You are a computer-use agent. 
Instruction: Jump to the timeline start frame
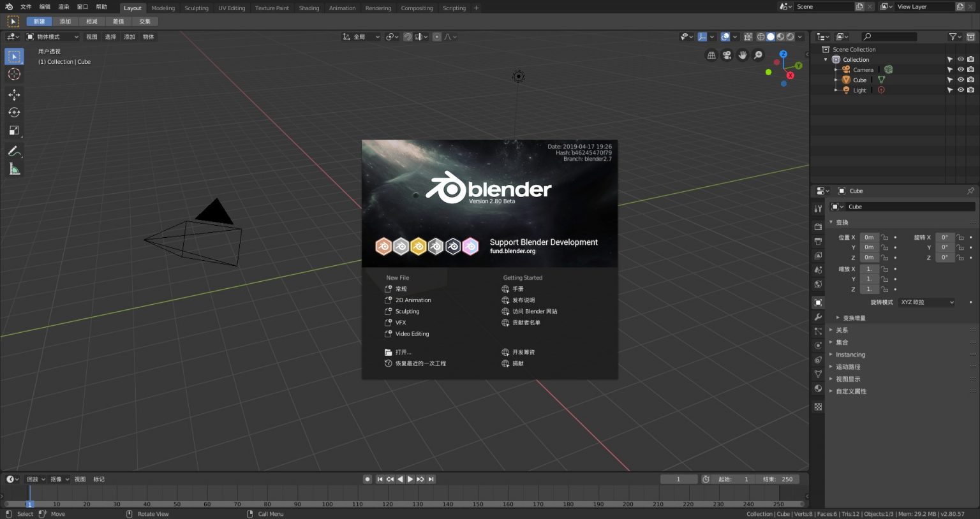(x=380, y=479)
